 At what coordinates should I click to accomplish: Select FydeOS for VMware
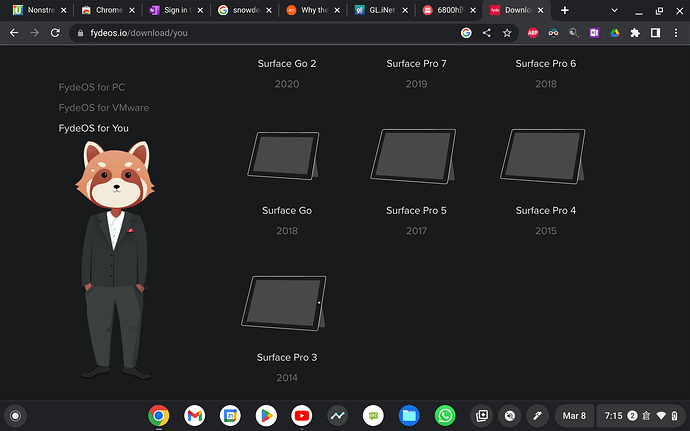click(104, 108)
